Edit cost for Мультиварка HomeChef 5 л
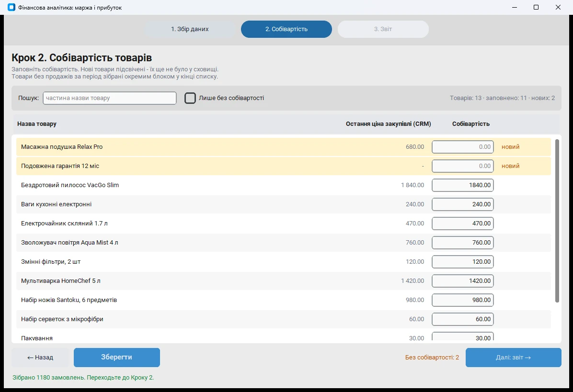Viewport: 573px width, 392px height. click(x=463, y=281)
